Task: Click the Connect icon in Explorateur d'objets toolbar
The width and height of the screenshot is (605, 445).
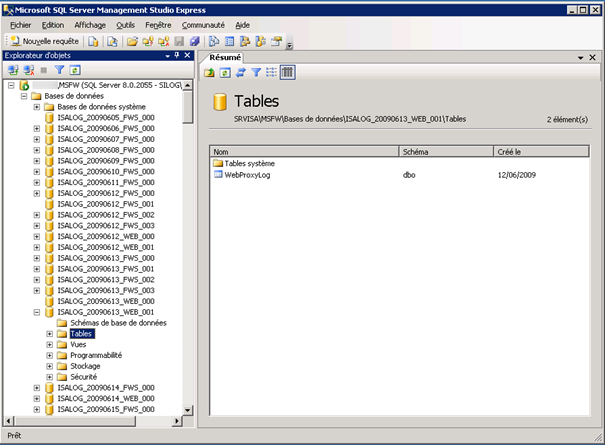Action: (14, 70)
